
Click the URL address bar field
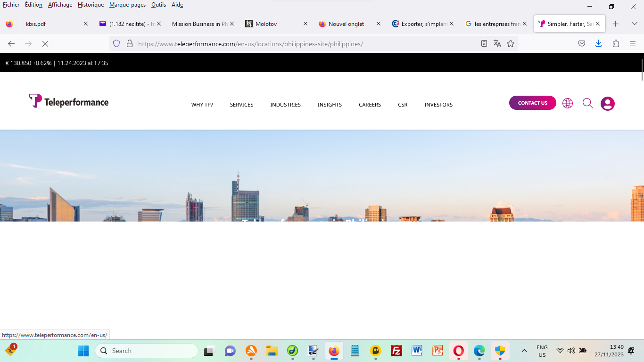click(x=302, y=44)
